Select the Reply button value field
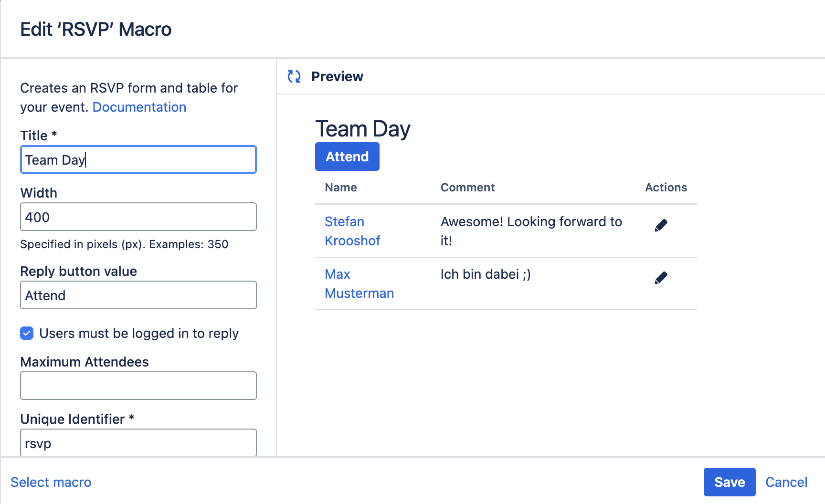Screen dimensions: 825x504 pos(138,295)
